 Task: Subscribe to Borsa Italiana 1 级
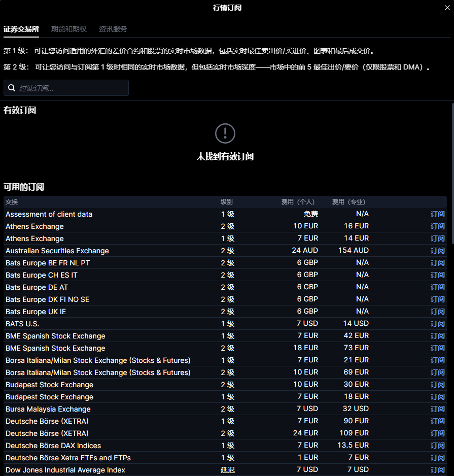pos(438,360)
